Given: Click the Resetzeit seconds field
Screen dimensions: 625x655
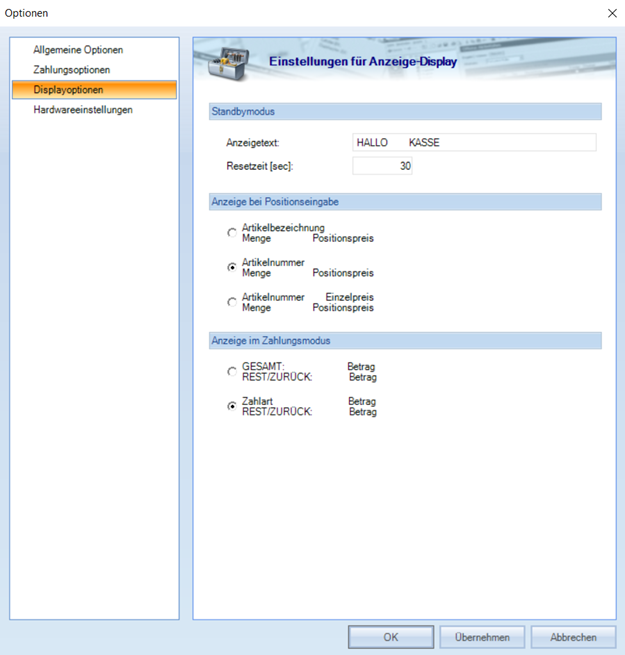Looking at the screenshot, I should pyautogui.click(x=382, y=166).
